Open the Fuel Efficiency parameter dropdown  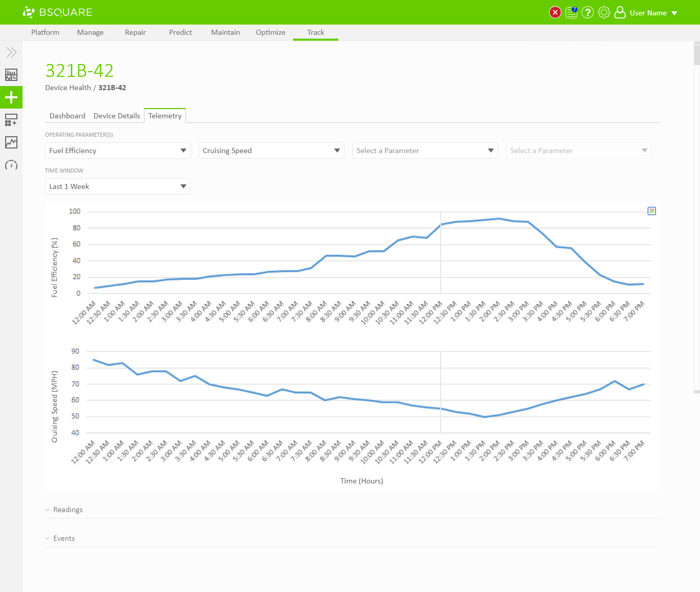pos(118,151)
